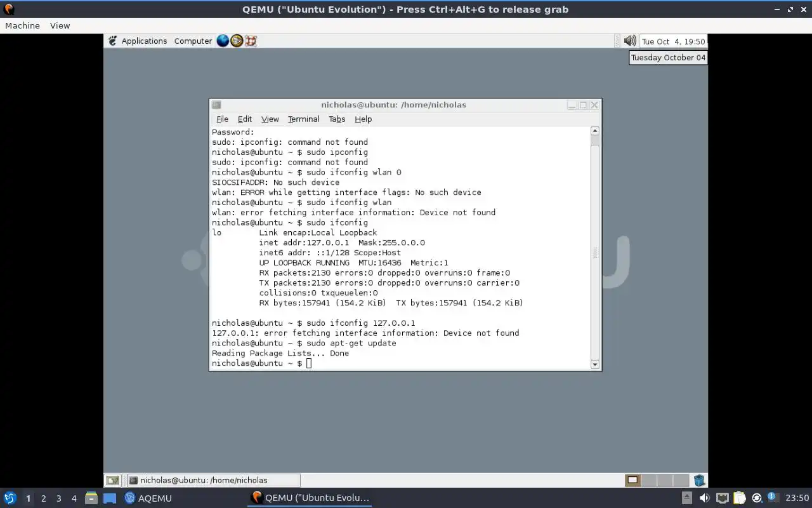Click terminal scrollbar down arrow
The width and height of the screenshot is (812, 508).
(594, 364)
